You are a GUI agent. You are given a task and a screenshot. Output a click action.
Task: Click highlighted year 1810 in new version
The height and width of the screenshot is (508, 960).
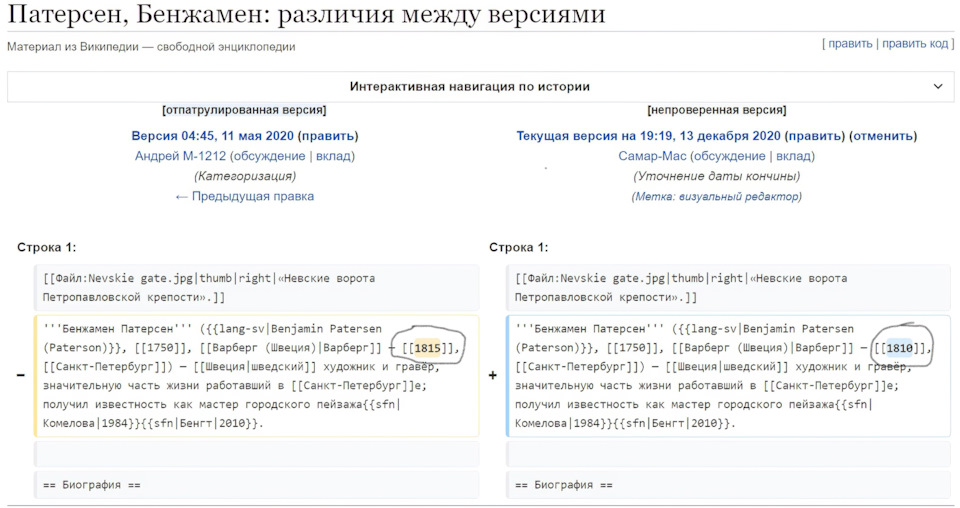pyautogui.click(x=899, y=348)
